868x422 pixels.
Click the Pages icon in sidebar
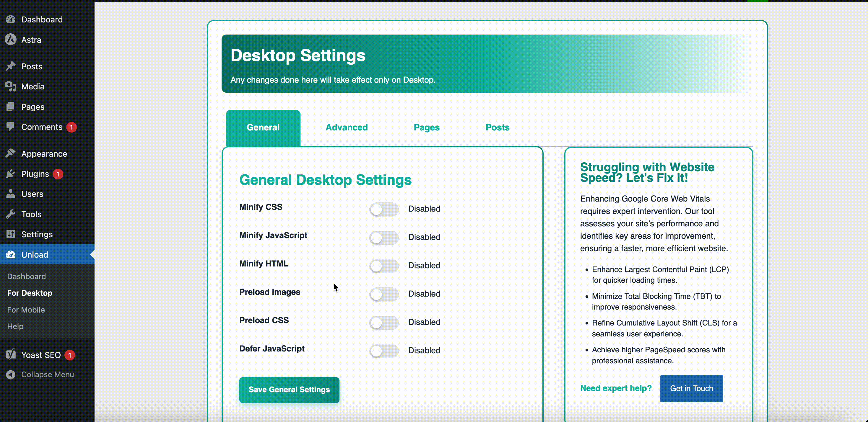11,107
